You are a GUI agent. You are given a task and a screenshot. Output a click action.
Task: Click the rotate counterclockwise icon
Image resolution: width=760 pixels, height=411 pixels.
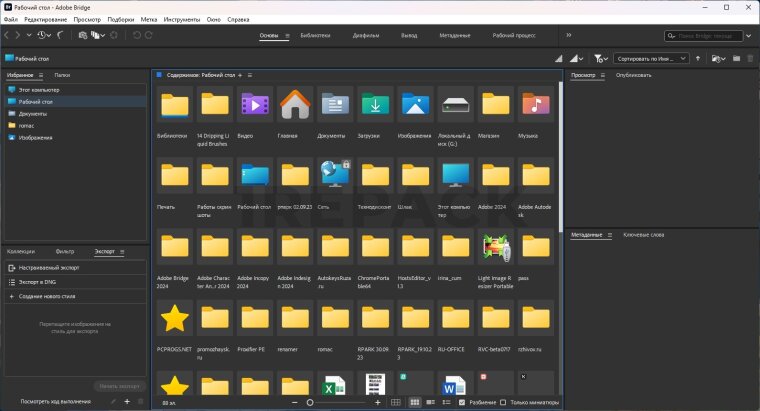click(135, 35)
